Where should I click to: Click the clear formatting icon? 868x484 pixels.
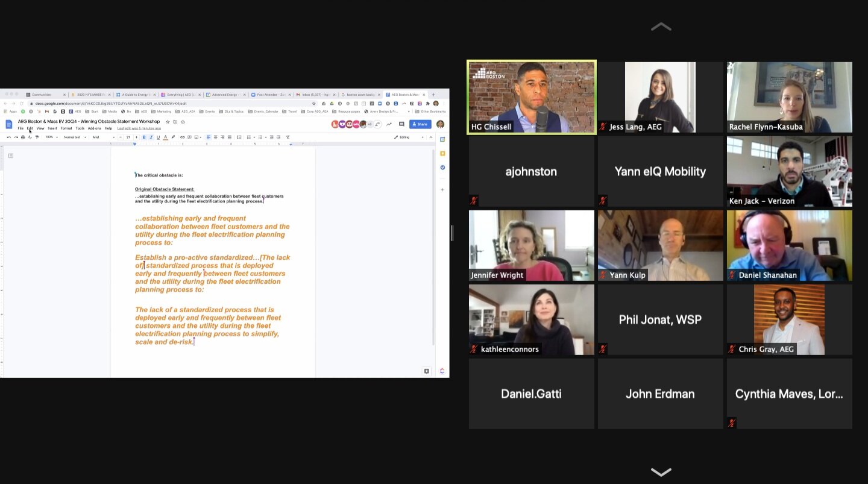coord(288,137)
